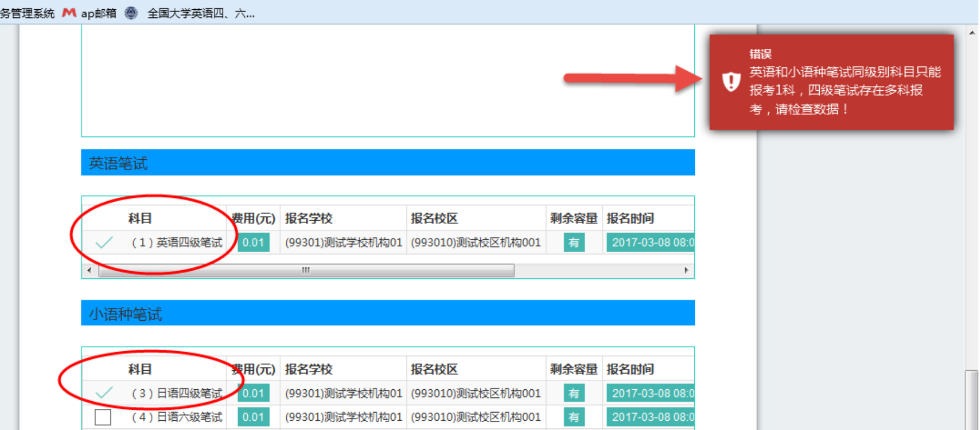980x430 pixels.
Task: Click 0.01 fee badge for 英语四级笔试
Action: 253,242
